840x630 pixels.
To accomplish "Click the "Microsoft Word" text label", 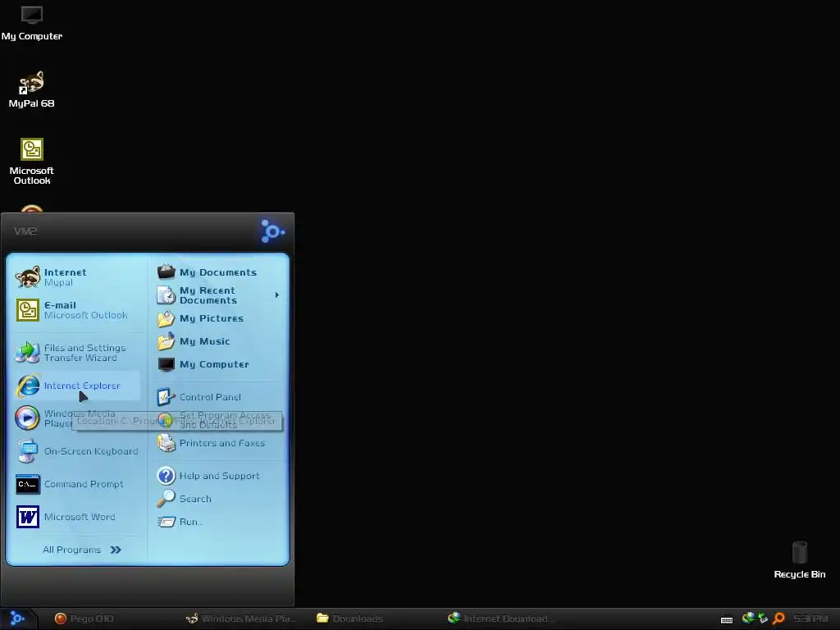I will [x=80, y=517].
